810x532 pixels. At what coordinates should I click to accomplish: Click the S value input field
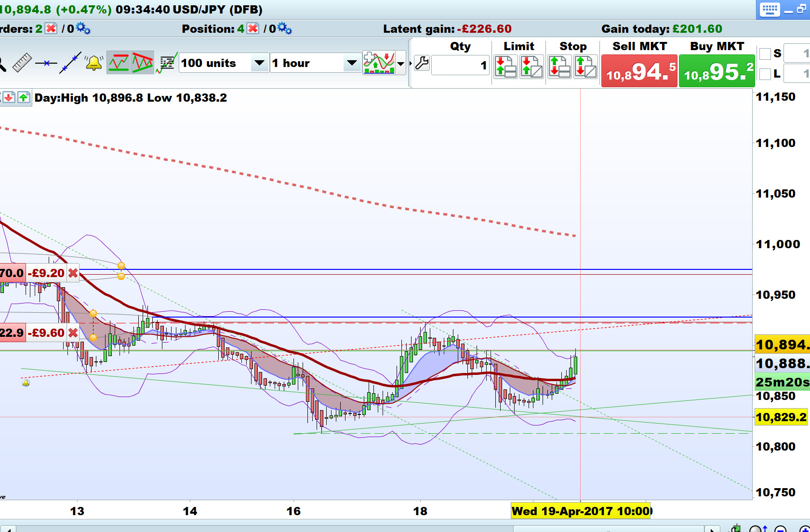[x=797, y=53]
